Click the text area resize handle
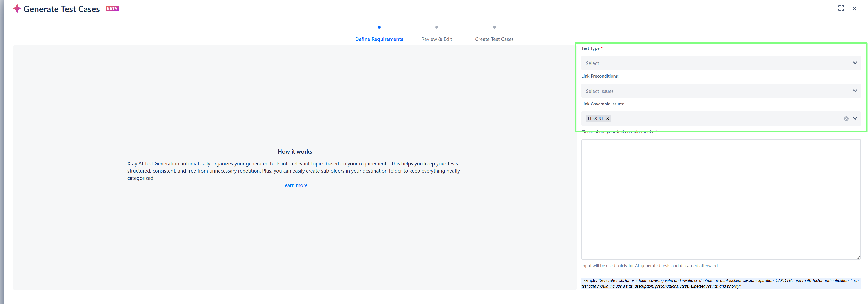The height and width of the screenshot is (304, 868). tap(858, 257)
